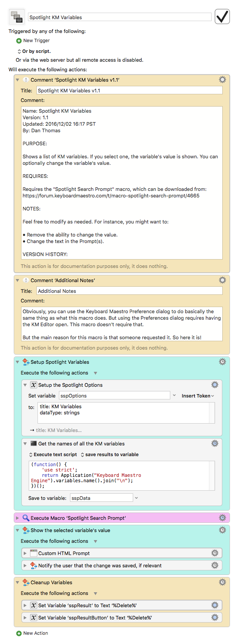Toggle 'Execute the following actions' triangle in Show group
The height and width of the screenshot is (644, 238).
[96, 541]
